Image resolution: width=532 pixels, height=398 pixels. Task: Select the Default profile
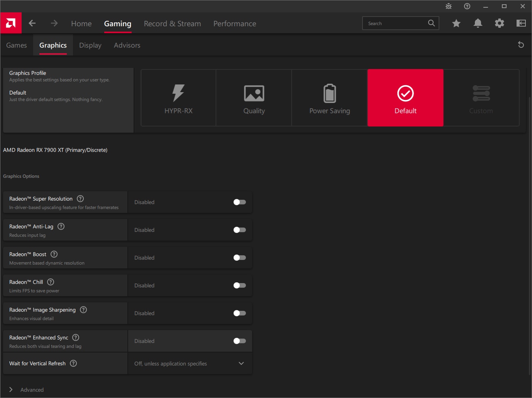coord(405,98)
